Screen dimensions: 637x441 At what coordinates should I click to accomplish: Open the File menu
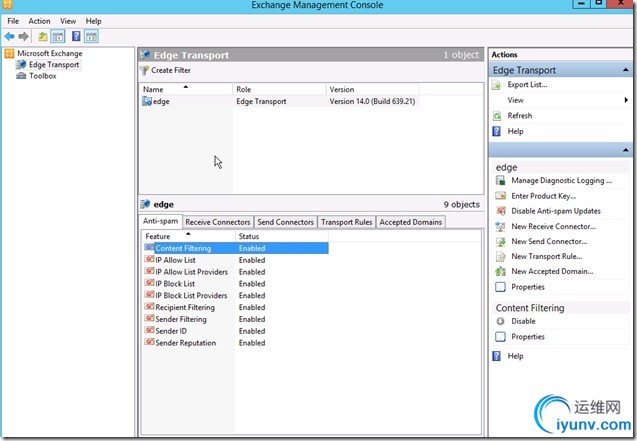(13, 21)
